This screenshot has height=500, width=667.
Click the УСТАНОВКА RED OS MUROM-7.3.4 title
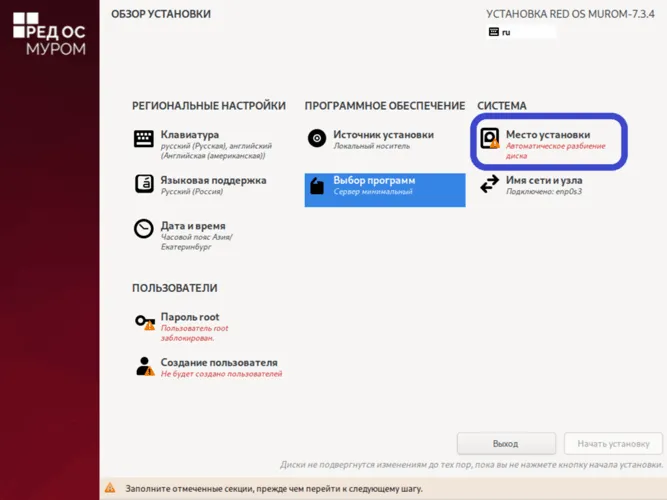[570, 14]
